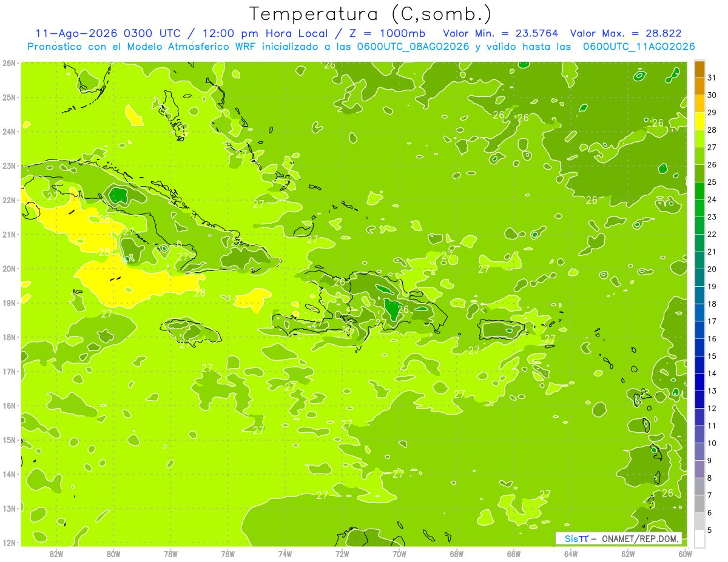Viewport: 728px width, 562px height.
Task: Click the 82W longitude axis label
Action: (x=56, y=553)
